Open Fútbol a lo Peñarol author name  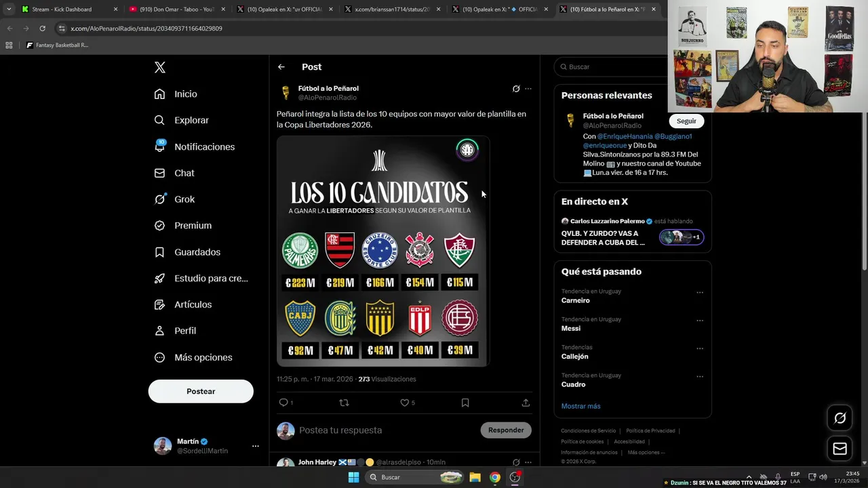(328, 89)
